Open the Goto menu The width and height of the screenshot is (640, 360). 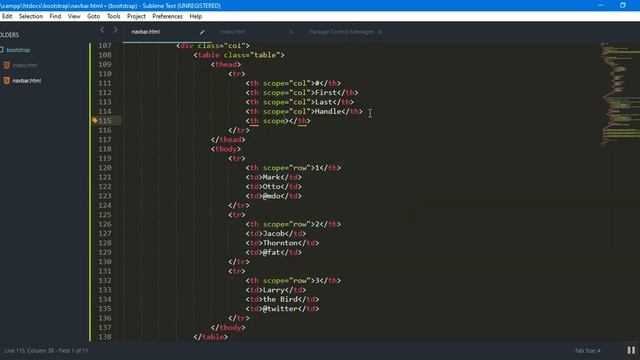(x=93, y=16)
